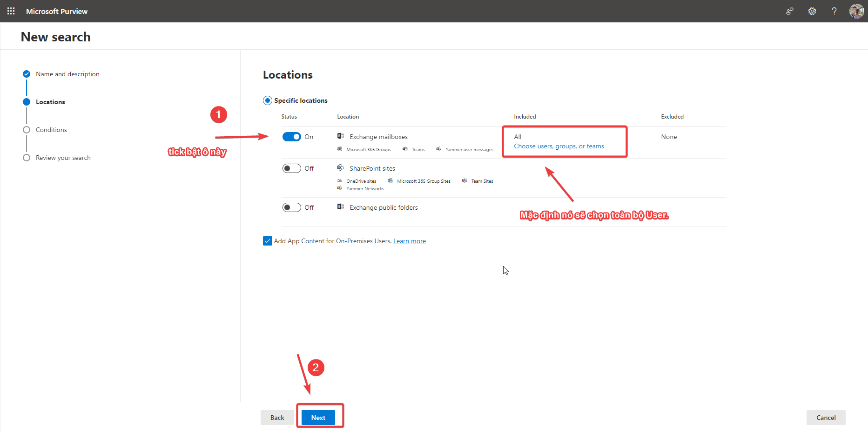
Task: Open the user profile avatar
Action: pyautogui.click(x=856, y=11)
